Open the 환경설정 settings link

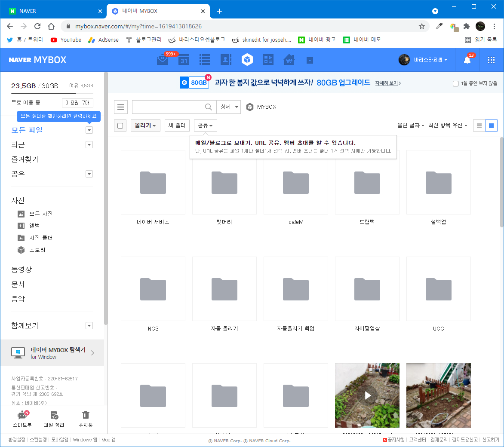[x=17, y=440]
